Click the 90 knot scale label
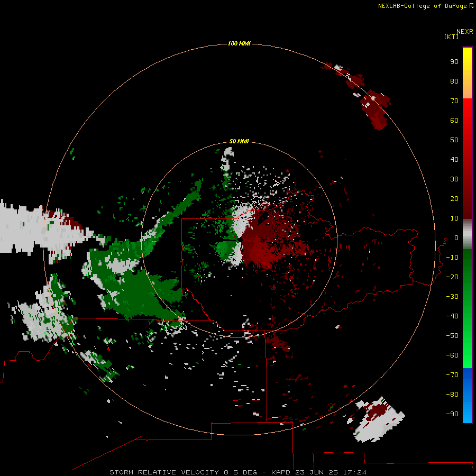Screen dimensions: 476x476 tap(454, 62)
